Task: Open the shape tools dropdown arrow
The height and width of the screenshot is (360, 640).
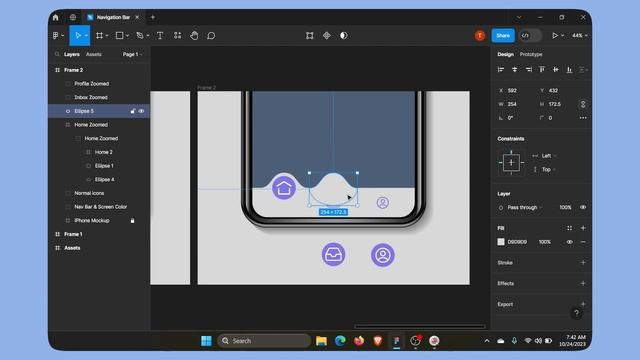Action: 127,36
